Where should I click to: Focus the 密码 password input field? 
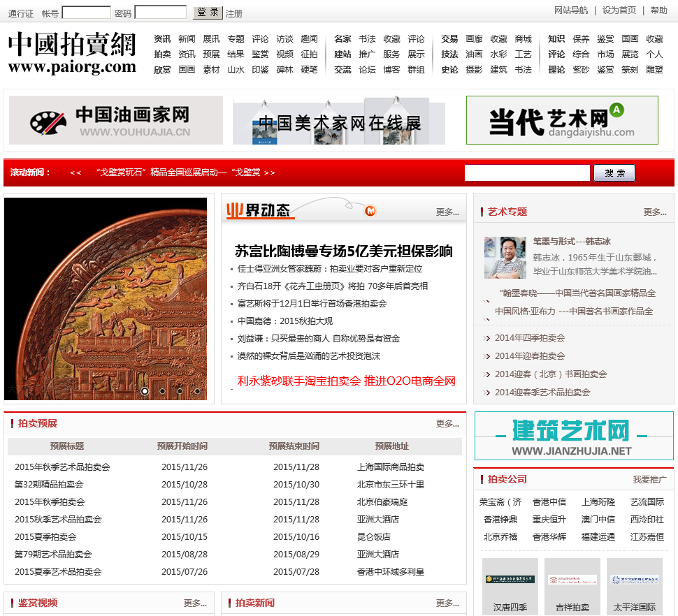(x=161, y=12)
